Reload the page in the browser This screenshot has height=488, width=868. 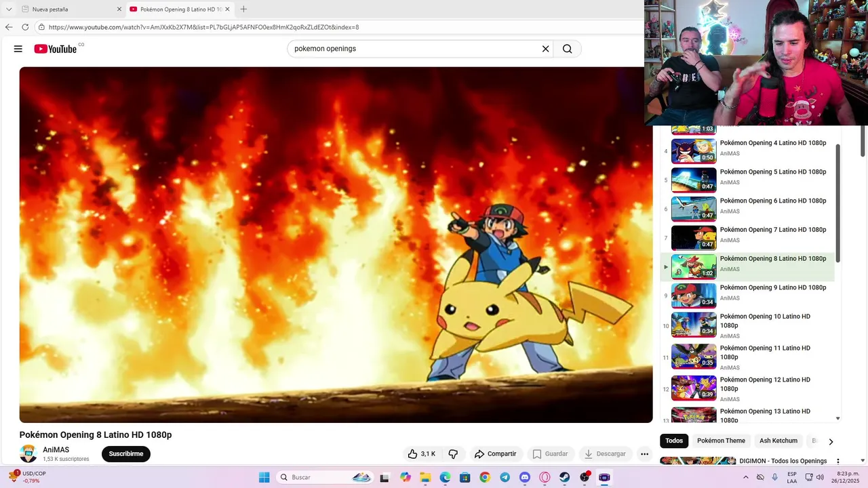(25, 27)
